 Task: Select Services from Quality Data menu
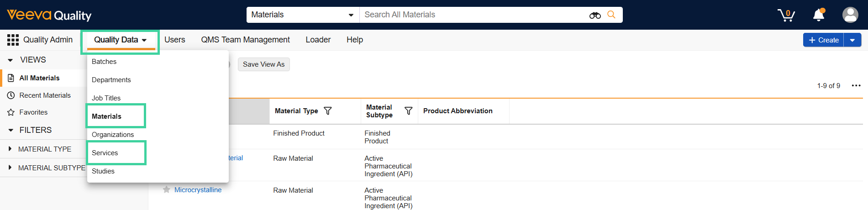coord(105,153)
